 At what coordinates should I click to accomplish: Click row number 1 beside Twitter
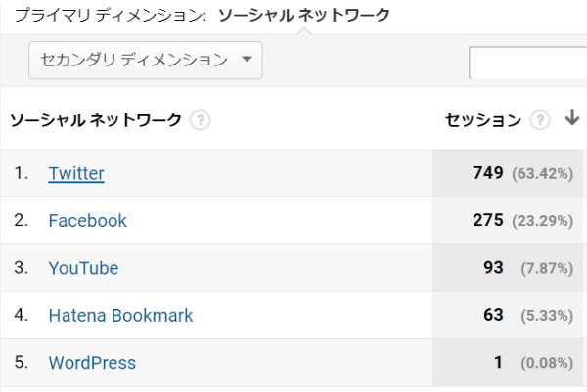coord(21,174)
